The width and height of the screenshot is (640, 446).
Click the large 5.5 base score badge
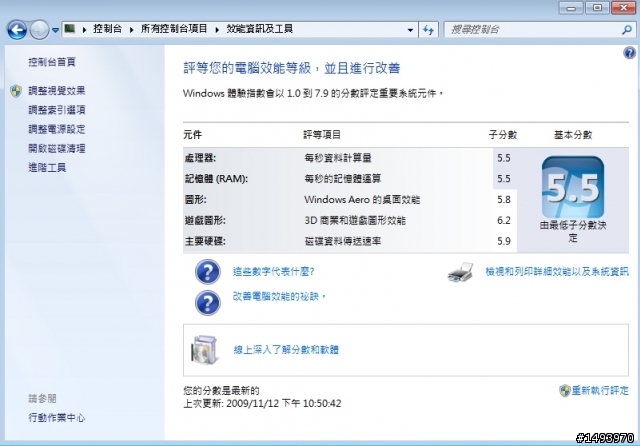573,187
